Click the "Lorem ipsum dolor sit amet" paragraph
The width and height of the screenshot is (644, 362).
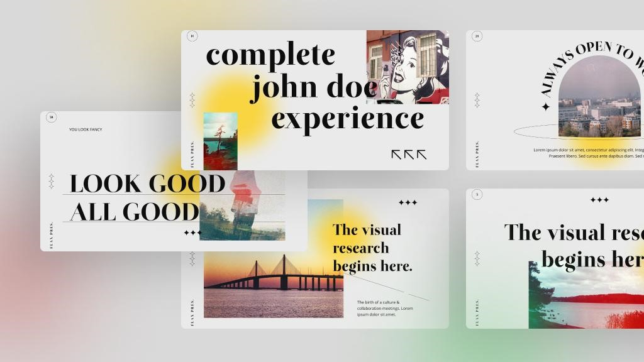[589, 153]
